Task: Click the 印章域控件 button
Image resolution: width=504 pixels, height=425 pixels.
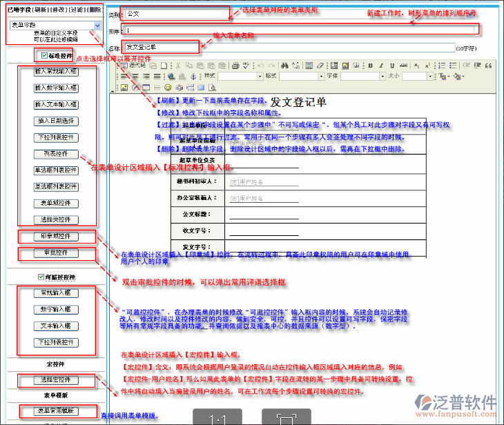Action: (x=56, y=237)
